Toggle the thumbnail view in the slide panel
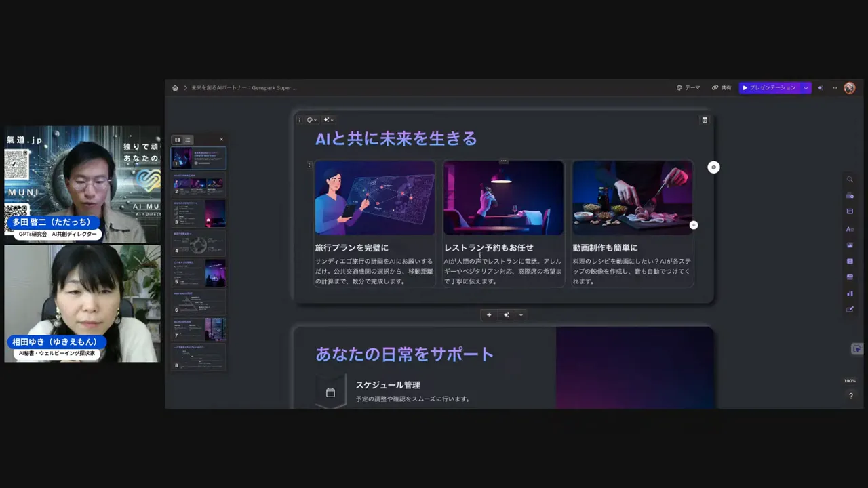868x488 pixels. (177, 140)
